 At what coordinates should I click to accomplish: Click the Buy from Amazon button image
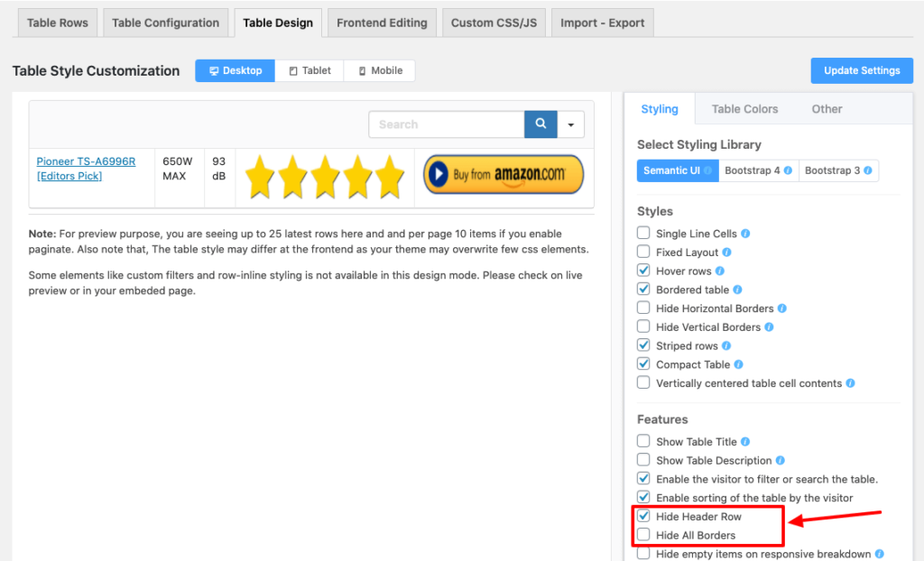(504, 174)
